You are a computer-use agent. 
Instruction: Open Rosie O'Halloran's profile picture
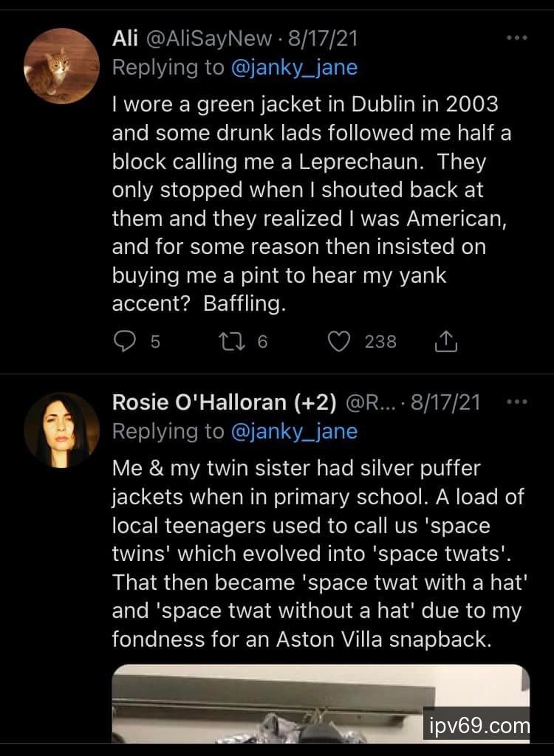[61, 430]
